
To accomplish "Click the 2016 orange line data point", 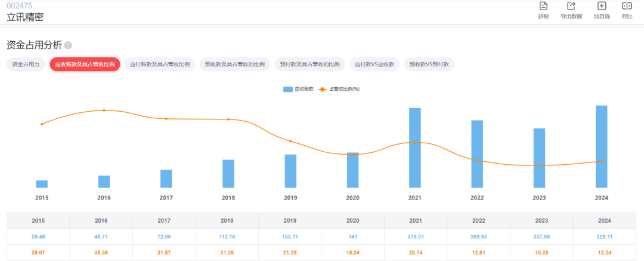I will coord(104,110).
